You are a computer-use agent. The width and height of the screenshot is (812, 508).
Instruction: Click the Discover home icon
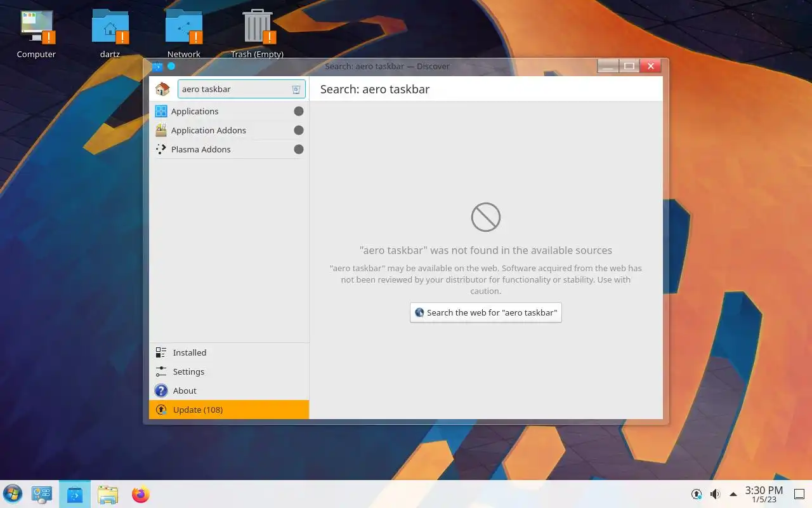(162, 89)
